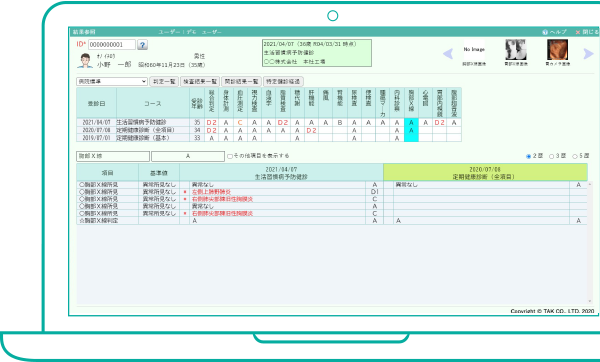Click the D1 judgment in the detail table
This screenshot has width=600, height=362.
[375, 192]
